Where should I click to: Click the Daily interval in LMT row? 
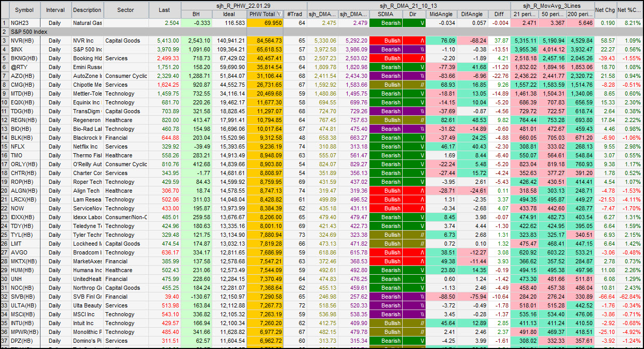(56, 244)
